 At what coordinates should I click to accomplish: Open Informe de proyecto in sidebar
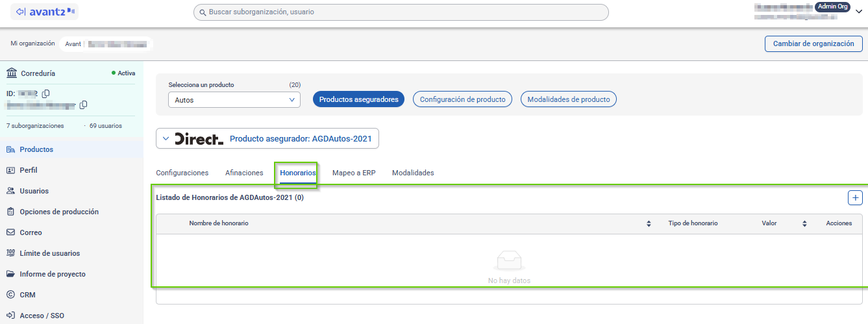point(71,274)
